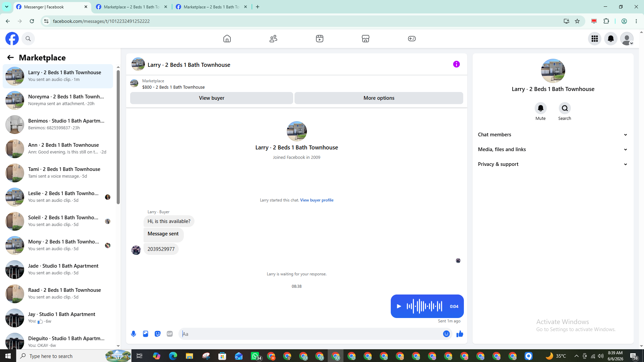Viewport: 644px width, 362px height.
Task: Open the tab search dropdown arrow
Action: coord(6,7)
